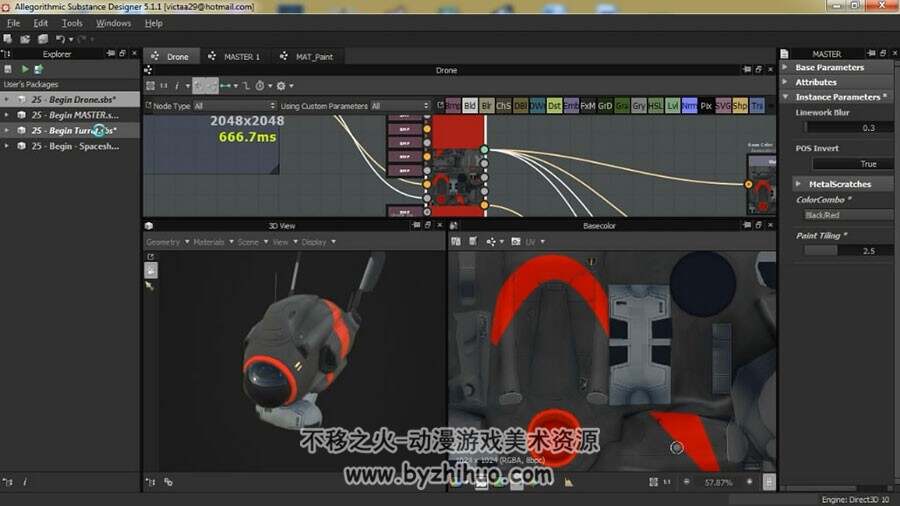This screenshot has height=506, width=900.
Task: Add an FxMap (FxM) node
Action: [x=588, y=106]
